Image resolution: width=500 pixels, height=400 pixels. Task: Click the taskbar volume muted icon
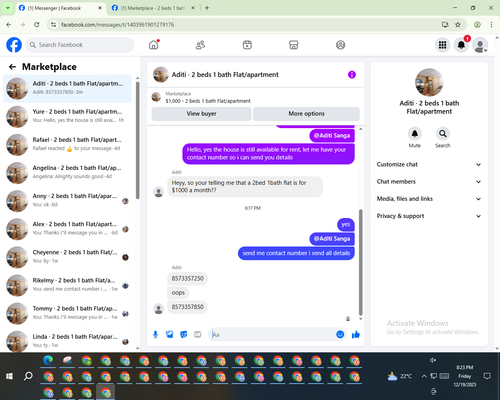pyautogui.click(x=433, y=360)
